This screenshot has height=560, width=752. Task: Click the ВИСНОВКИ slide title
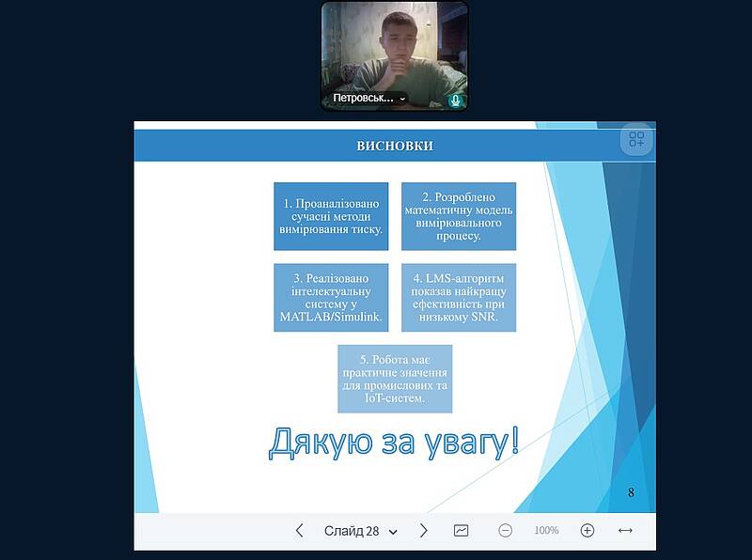tap(395, 146)
